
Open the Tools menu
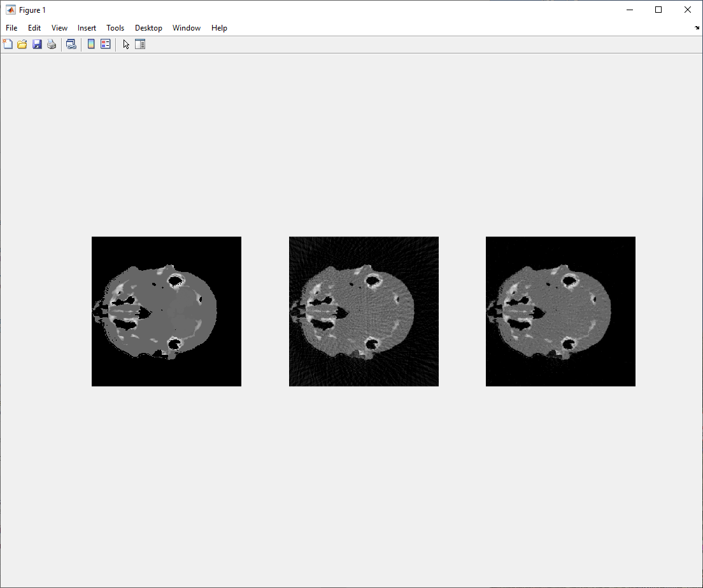point(115,28)
